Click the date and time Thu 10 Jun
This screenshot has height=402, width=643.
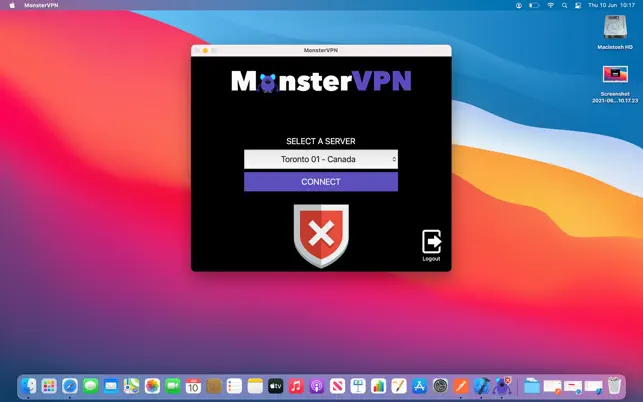tap(611, 5)
